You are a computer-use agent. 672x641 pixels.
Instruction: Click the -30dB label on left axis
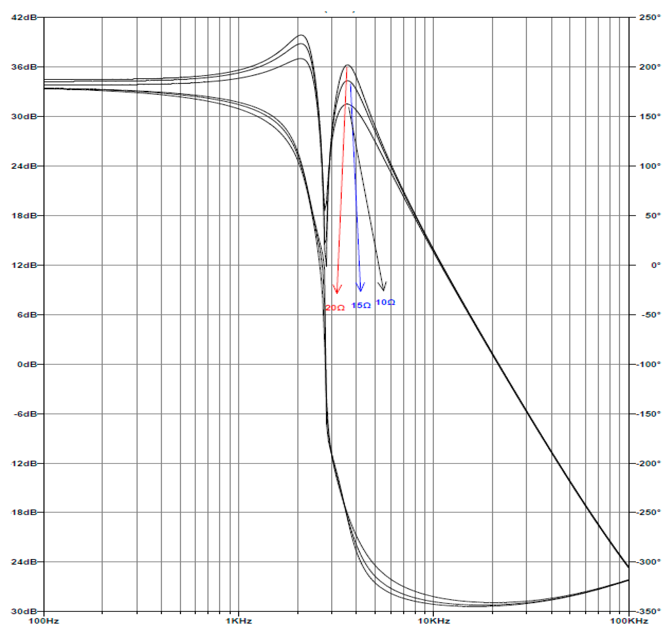23,611
